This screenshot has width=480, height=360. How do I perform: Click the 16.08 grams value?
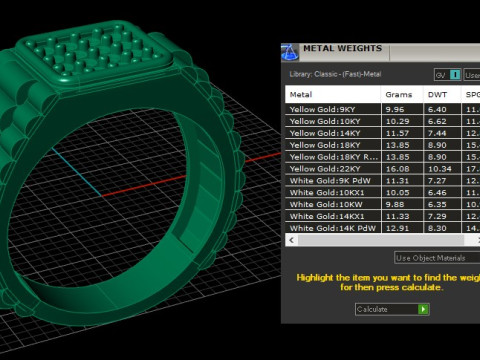[397, 169]
